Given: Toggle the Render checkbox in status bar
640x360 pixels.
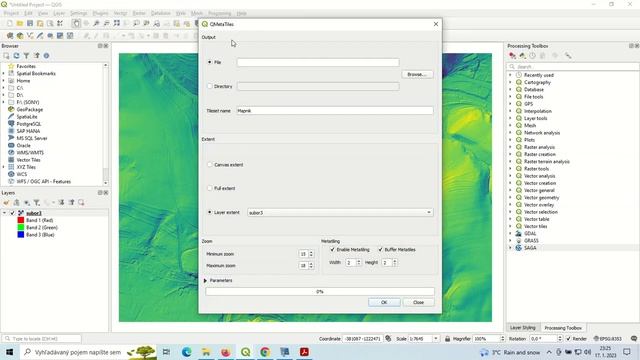Looking at the screenshot, I should (x=568, y=339).
